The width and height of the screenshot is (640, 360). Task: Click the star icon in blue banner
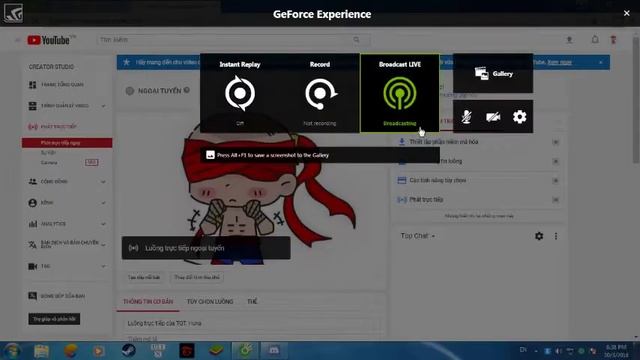(x=127, y=62)
